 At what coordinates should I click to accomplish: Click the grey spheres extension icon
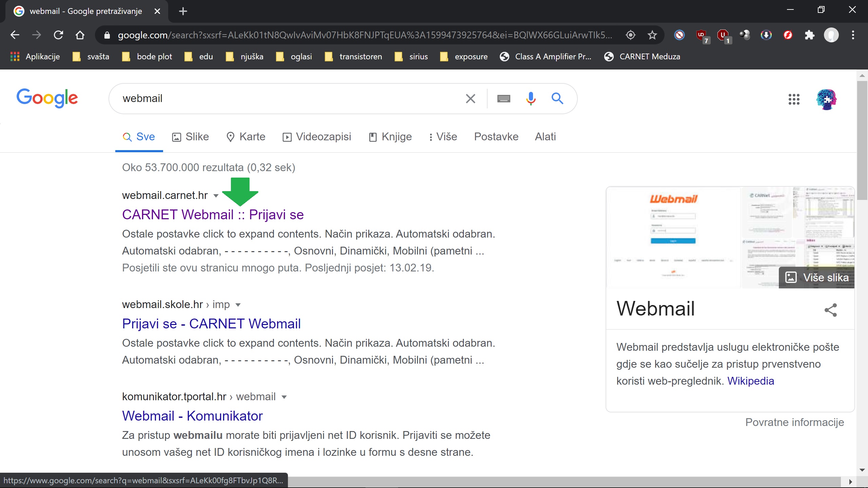click(x=745, y=35)
